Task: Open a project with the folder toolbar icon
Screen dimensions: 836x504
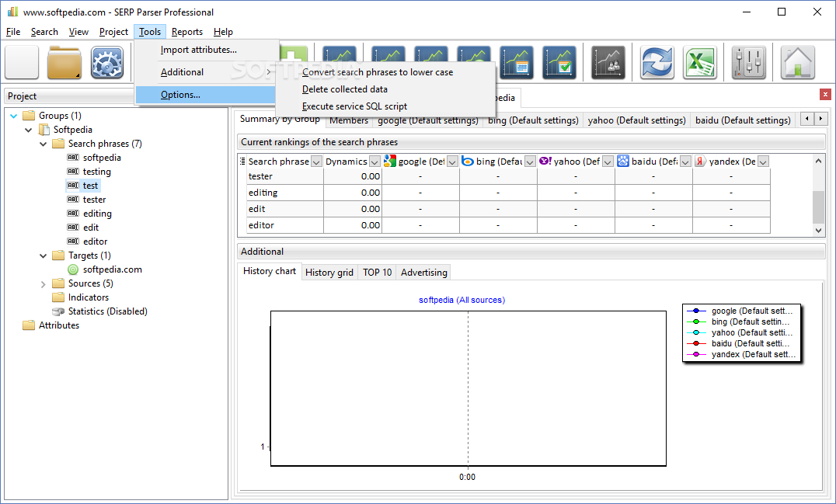Action: (64, 62)
